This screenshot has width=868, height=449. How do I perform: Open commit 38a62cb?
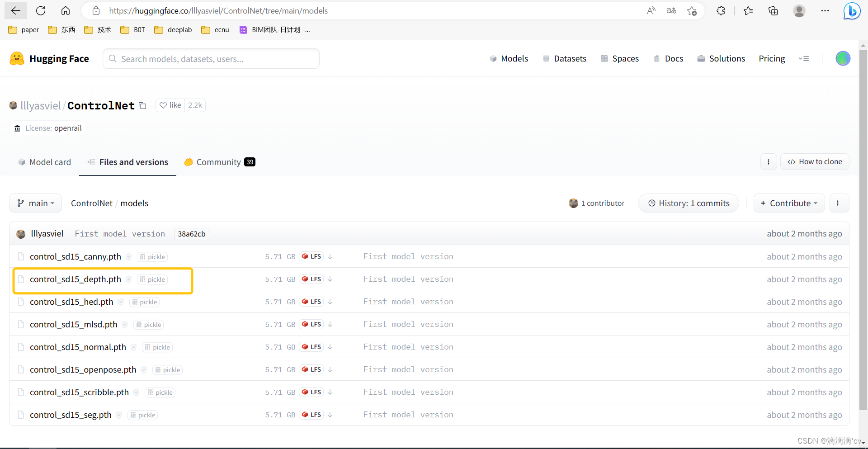click(191, 234)
